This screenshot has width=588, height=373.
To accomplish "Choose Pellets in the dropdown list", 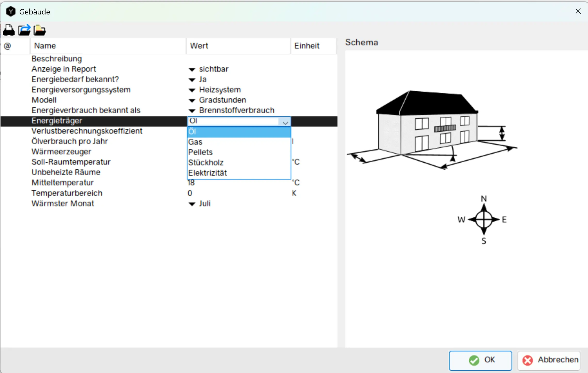I will (200, 152).
